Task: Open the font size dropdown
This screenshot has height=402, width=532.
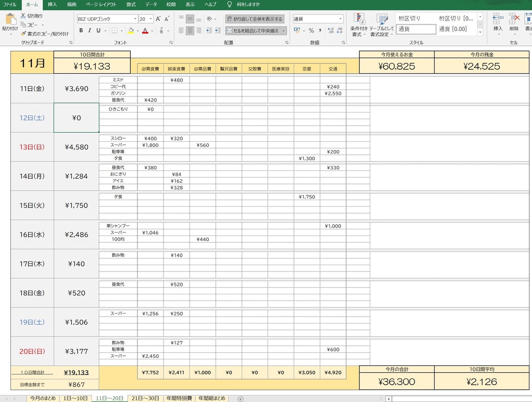Action: click(151, 19)
